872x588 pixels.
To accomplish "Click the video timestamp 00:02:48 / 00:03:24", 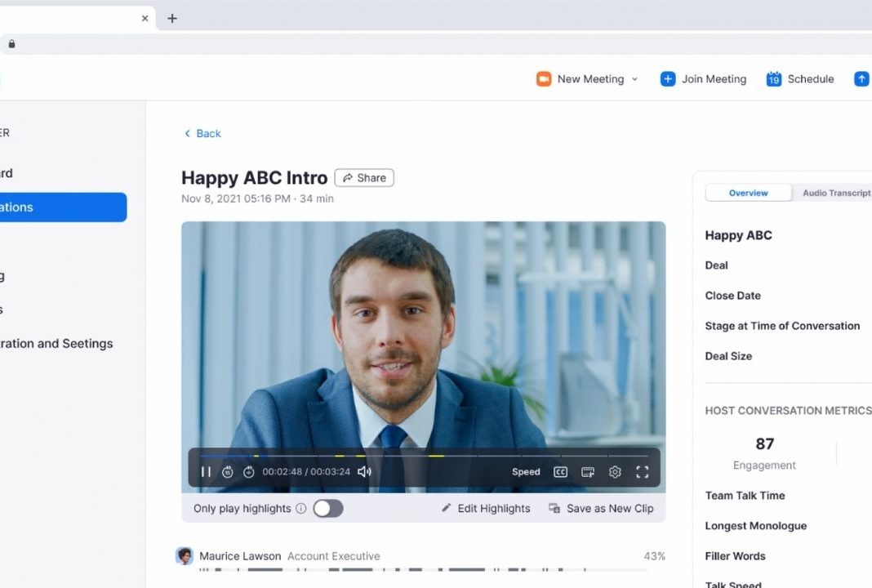I will pos(306,472).
